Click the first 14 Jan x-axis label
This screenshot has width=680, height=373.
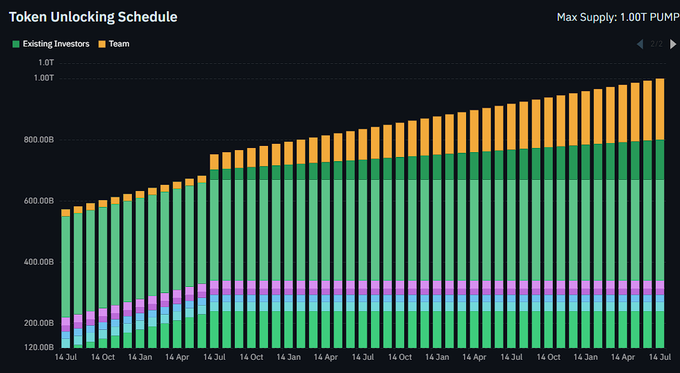(140, 357)
